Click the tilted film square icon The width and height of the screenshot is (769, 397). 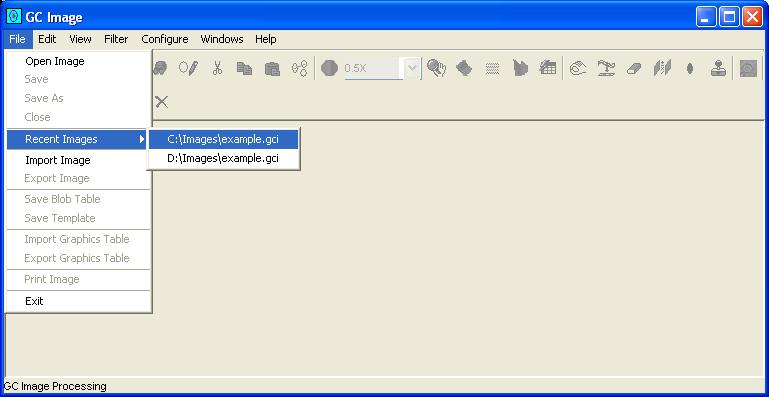tap(464, 68)
